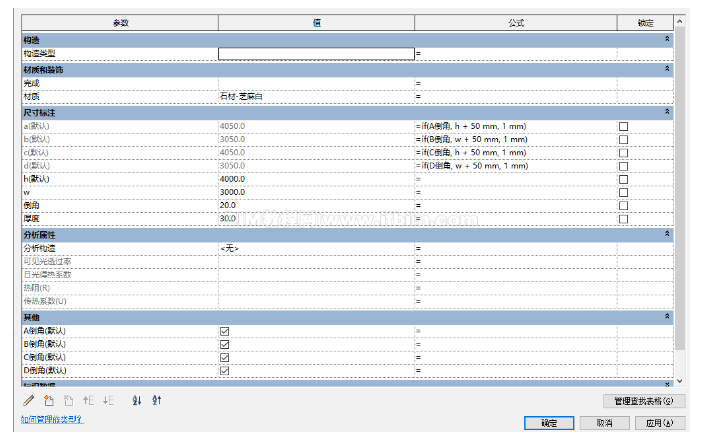
Task: Click the 倒角 value 20.0
Action: click(228, 205)
